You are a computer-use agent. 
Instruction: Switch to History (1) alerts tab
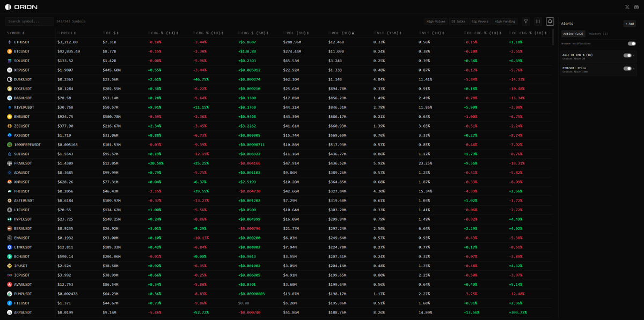(x=598, y=34)
